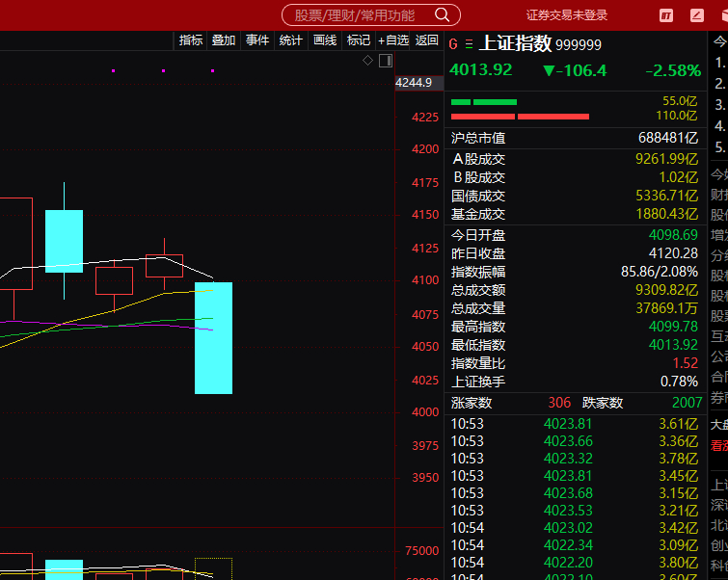Click the red G icon beside 上证指数
The image size is (728, 580).
pos(453,44)
